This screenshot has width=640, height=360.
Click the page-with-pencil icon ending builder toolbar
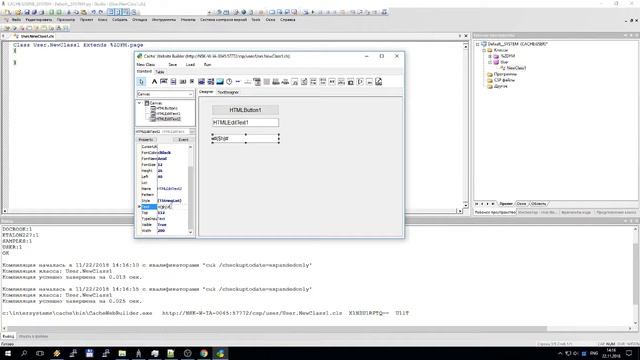(379, 82)
